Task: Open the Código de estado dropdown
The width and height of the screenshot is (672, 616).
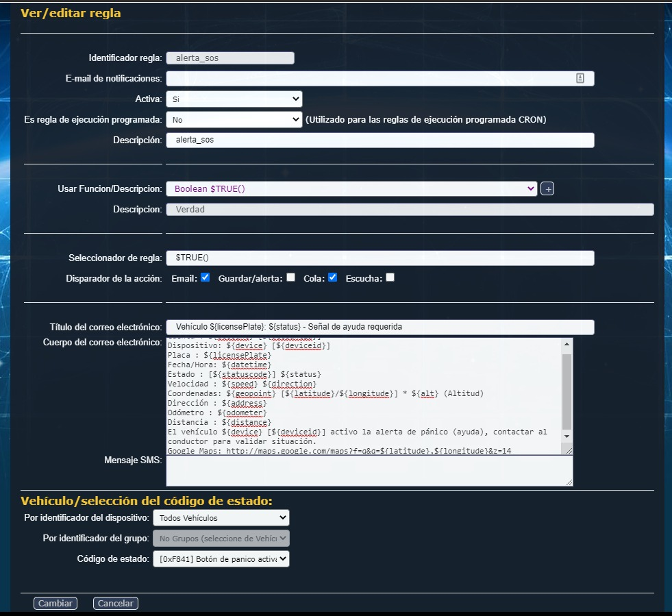Action: click(x=221, y=559)
